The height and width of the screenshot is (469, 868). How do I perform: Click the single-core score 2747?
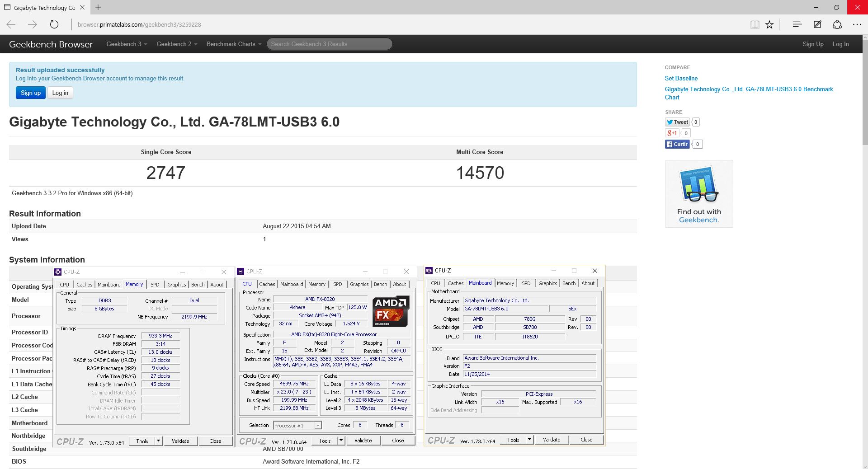pos(166,173)
